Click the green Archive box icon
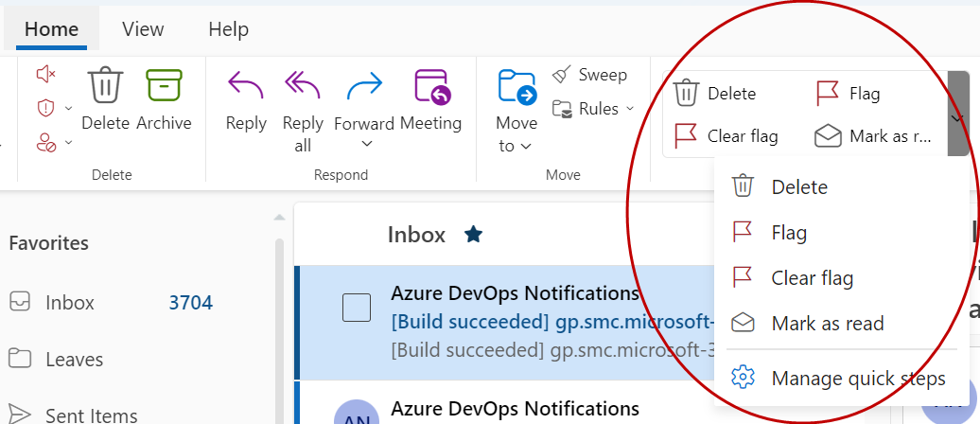Screen dimensions: 980x424 (164, 86)
